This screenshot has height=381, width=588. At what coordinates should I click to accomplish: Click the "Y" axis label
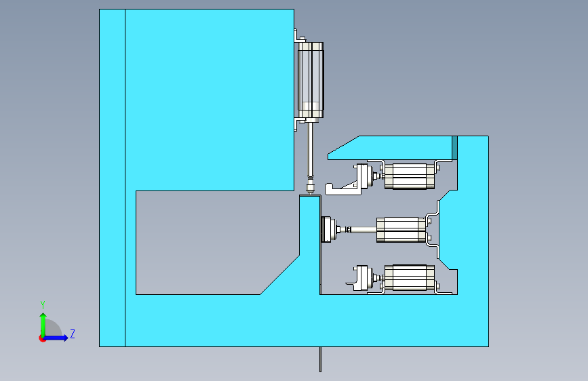[x=43, y=305]
